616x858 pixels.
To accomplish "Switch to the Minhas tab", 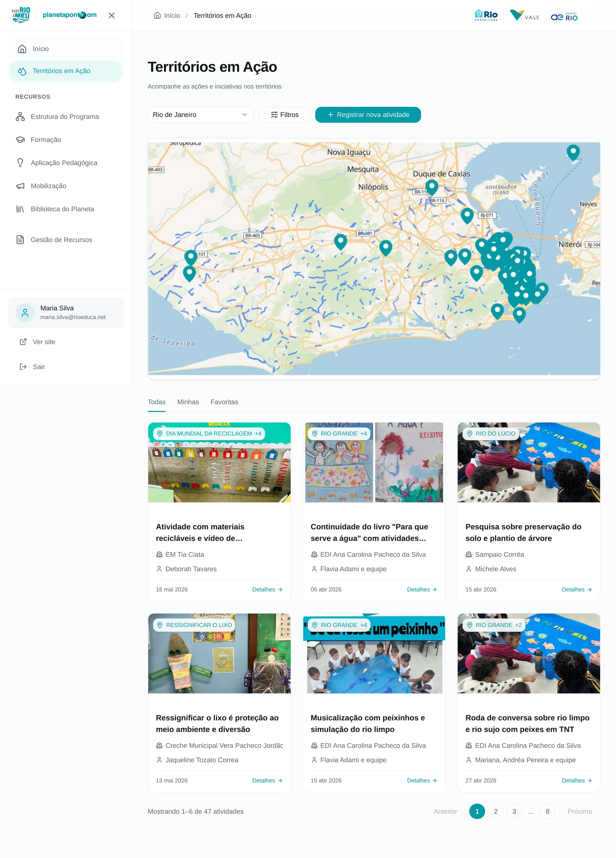I will point(188,402).
